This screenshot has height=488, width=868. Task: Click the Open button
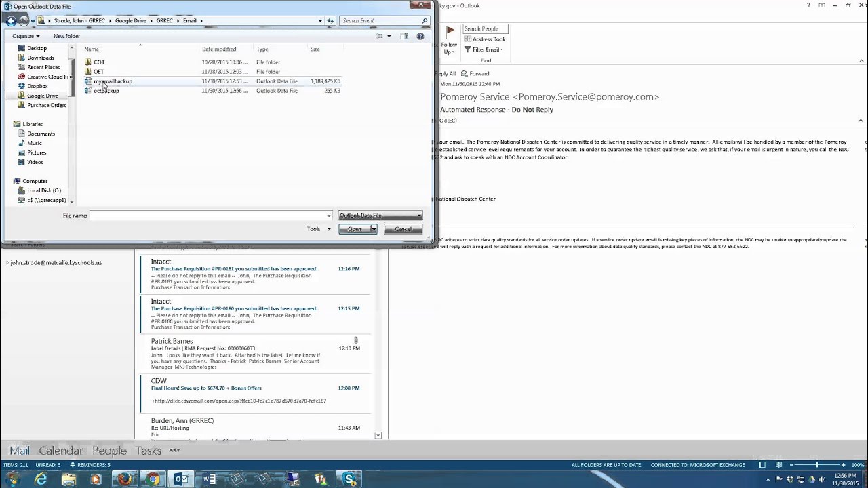(354, 229)
